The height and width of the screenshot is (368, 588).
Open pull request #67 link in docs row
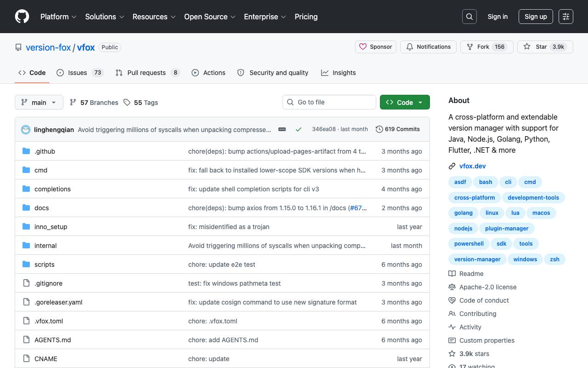pos(358,208)
